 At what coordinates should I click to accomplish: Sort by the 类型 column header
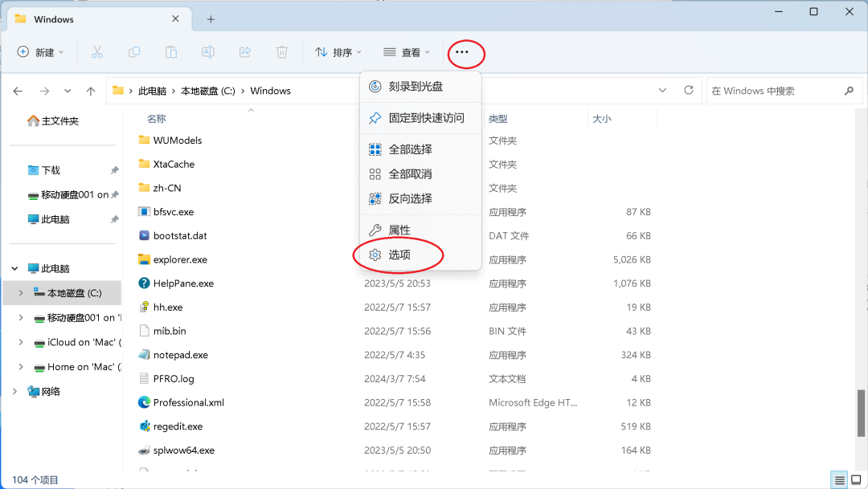pyautogui.click(x=498, y=119)
